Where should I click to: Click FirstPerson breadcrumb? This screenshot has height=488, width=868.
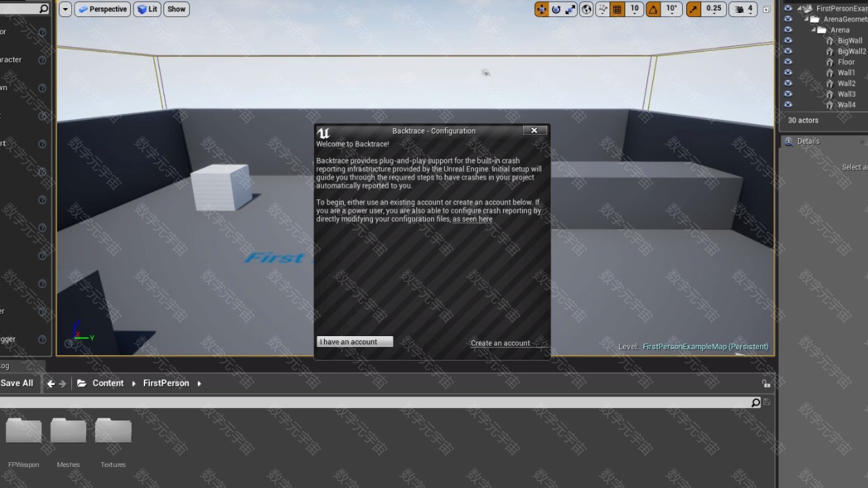[166, 383]
